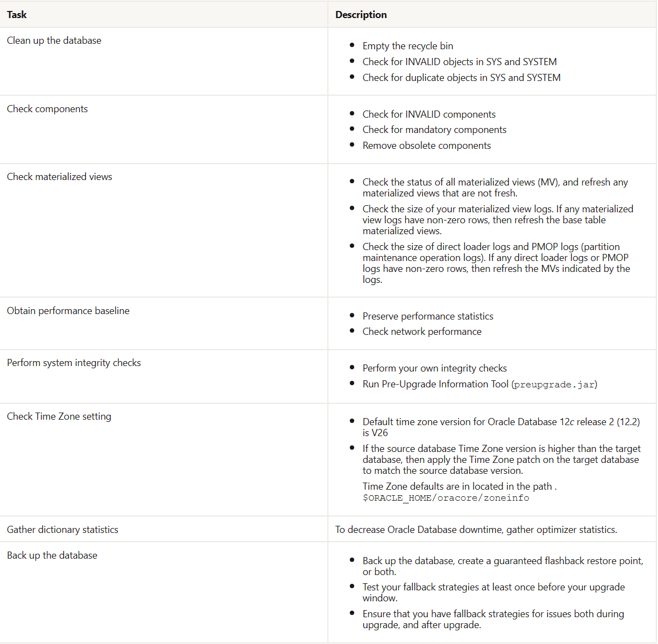The width and height of the screenshot is (658, 644).
Task: Click the 'Gather dictionary statistics' task cell
Action: pos(62,530)
